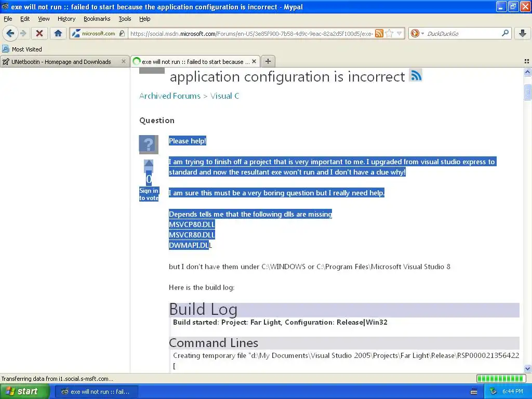
Task: Open the Downloads arrow button
Action: pos(523,33)
